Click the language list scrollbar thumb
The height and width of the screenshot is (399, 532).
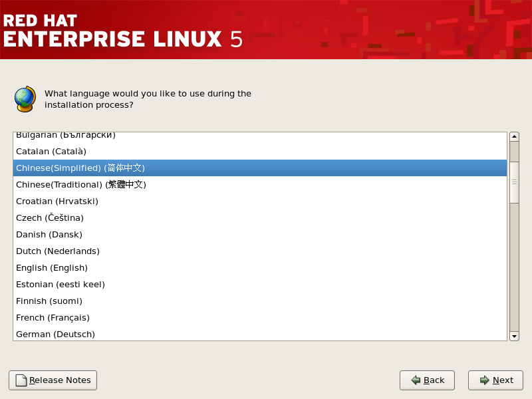click(x=514, y=182)
